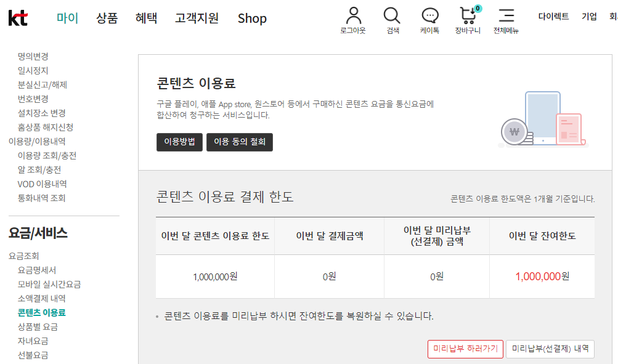Click the 미리납부 하러가기 button

pos(465,349)
